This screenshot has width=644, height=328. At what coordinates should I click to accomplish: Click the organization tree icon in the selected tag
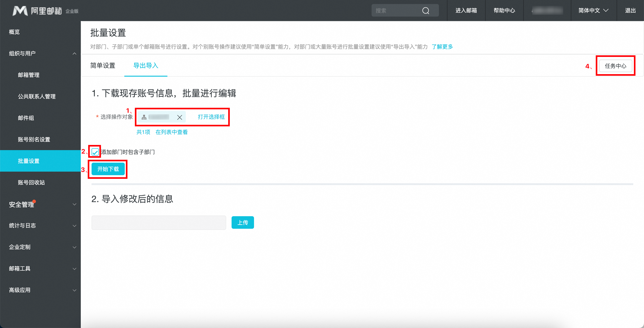point(144,117)
